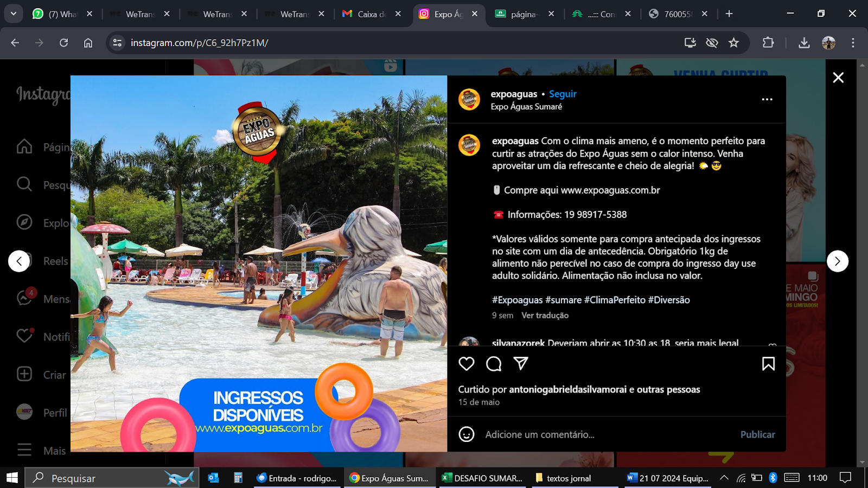
Task: View outras pessoas who liked
Action: (x=668, y=389)
